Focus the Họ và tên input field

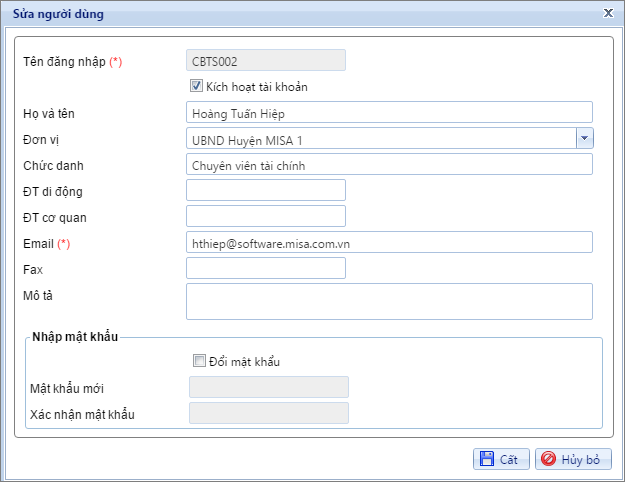(x=389, y=112)
